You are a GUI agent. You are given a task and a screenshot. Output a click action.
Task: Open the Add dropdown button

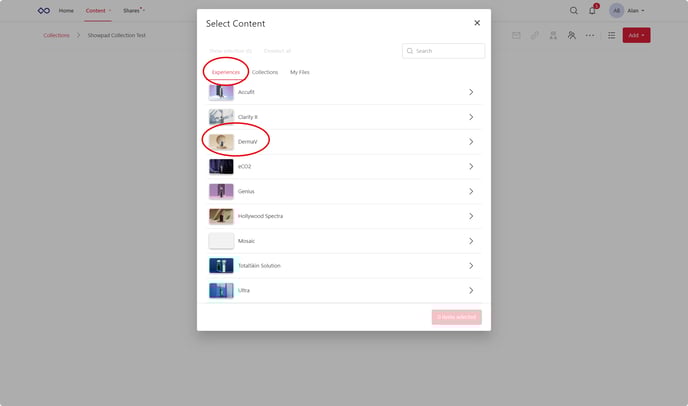click(636, 35)
